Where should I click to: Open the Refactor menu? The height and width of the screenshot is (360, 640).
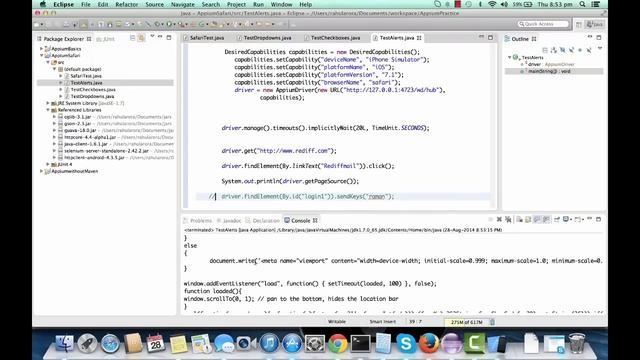pos(127,4)
